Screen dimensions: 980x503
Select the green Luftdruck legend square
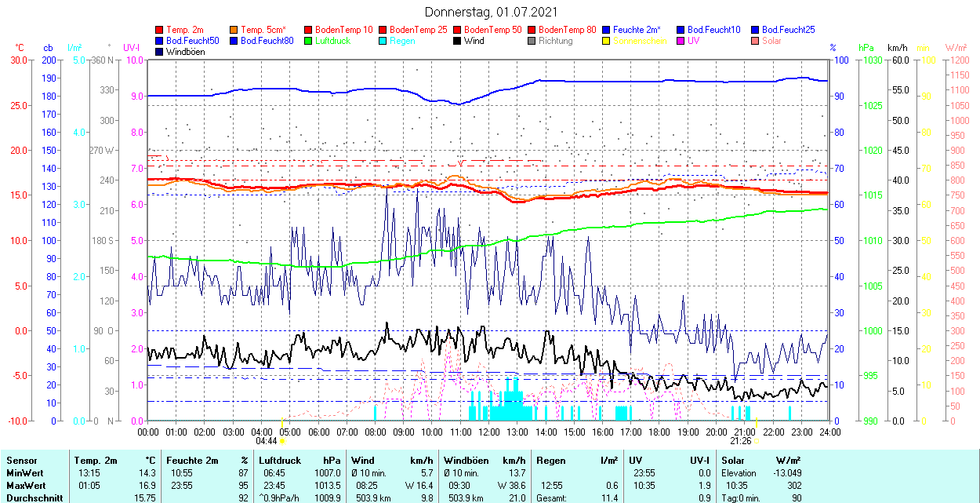tap(309, 41)
